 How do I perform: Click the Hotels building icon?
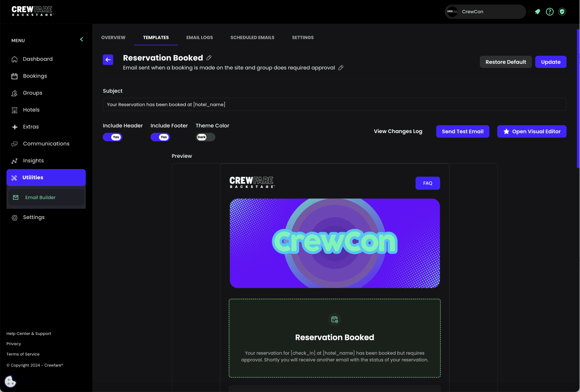[x=14, y=110]
